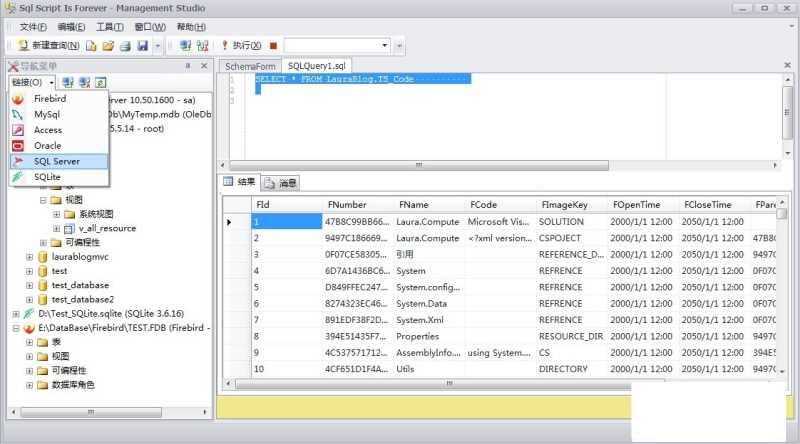Open the 链接(O) connect dropdown
Image resolution: width=800 pixels, height=444 pixels.
30,82
